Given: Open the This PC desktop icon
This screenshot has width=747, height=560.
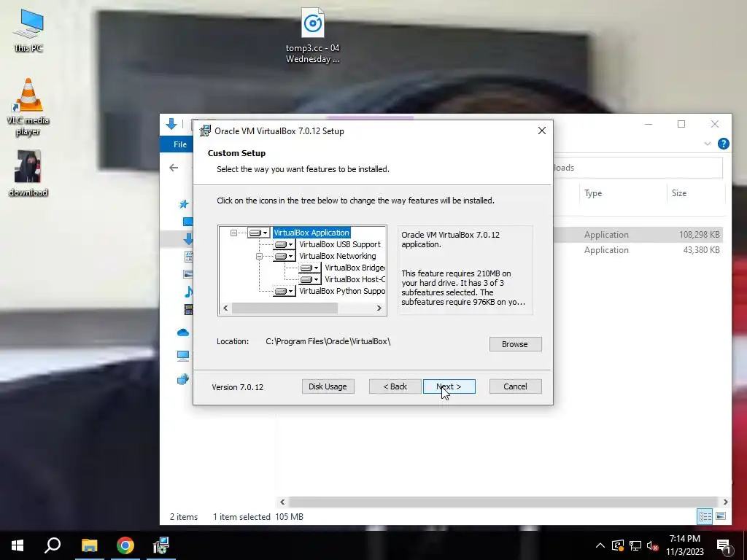Looking at the screenshot, I should pyautogui.click(x=28, y=31).
